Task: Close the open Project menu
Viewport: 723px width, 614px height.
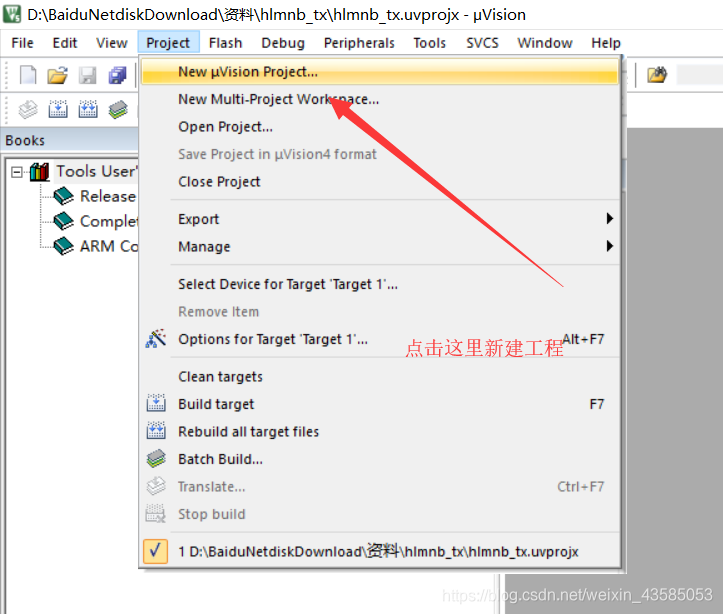Action: tap(168, 43)
